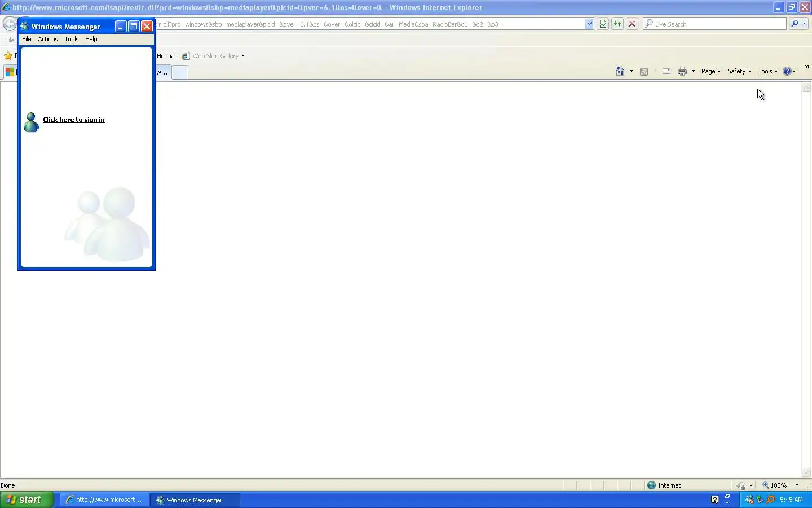The image size is (812, 508).
Task: Click the Internet security zone globe
Action: pyautogui.click(x=651, y=485)
